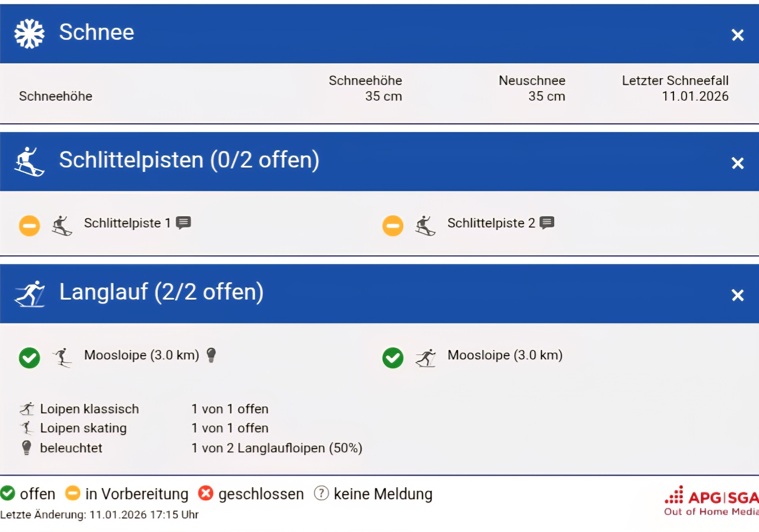759x532 pixels.
Task: Click the green check status of first Moosloipe
Action: (30, 358)
